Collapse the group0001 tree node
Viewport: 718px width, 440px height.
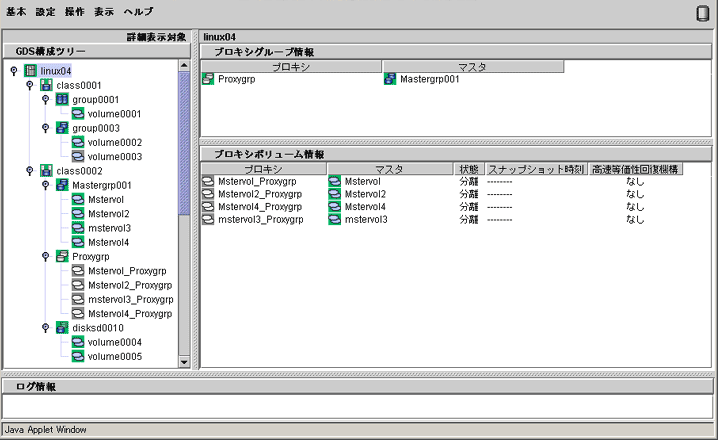[x=45, y=99]
